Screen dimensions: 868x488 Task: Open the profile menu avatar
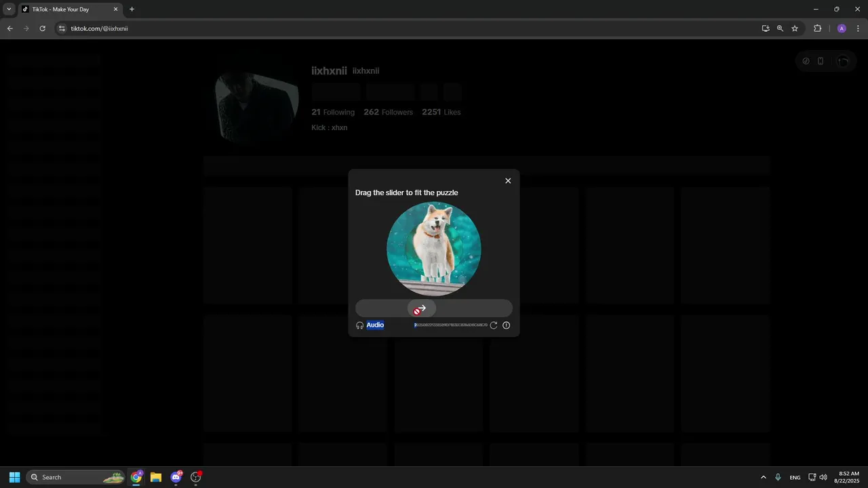tap(843, 61)
